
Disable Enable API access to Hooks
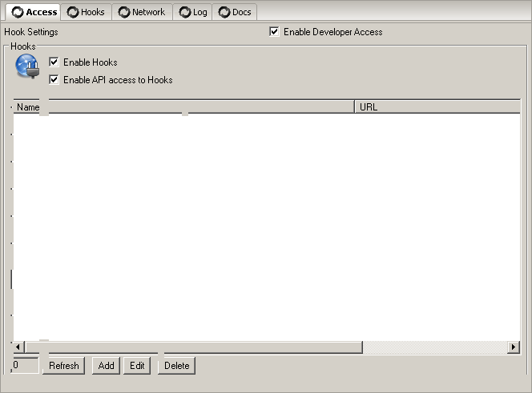[54, 80]
